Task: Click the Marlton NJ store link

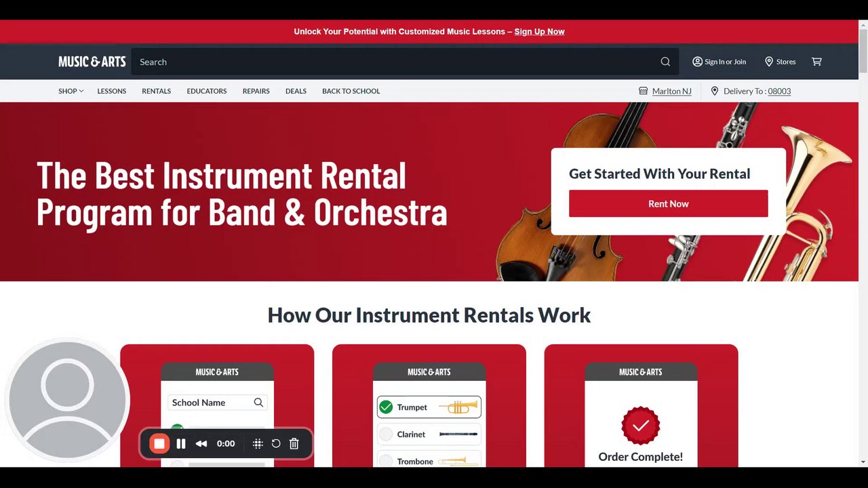Action: (671, 91)
